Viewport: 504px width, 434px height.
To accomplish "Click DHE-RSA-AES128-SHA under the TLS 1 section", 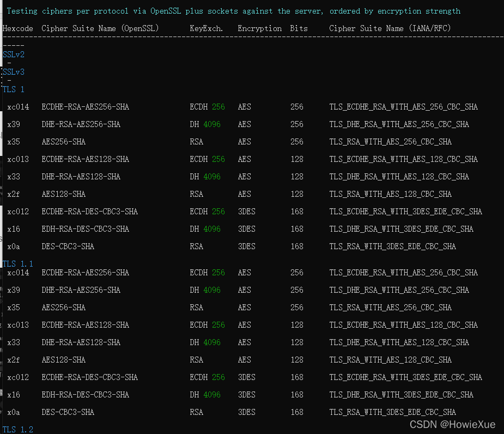I will pyautogui.click(x=81, y=177).
